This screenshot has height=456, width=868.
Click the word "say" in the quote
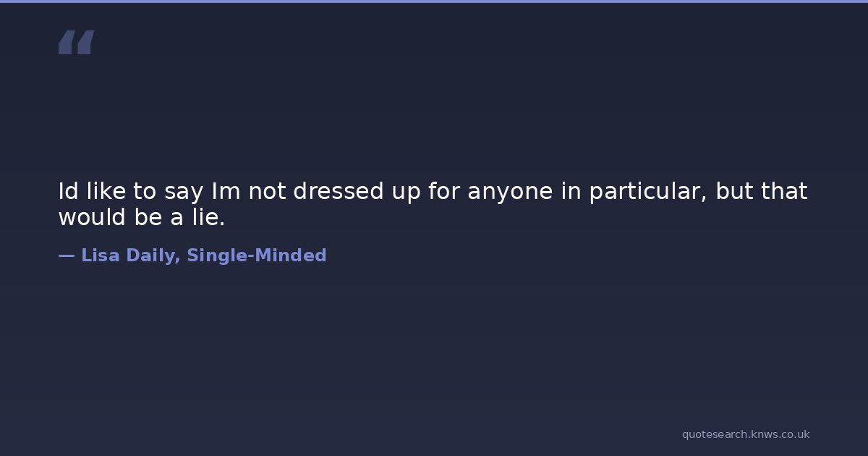[184, 192]
